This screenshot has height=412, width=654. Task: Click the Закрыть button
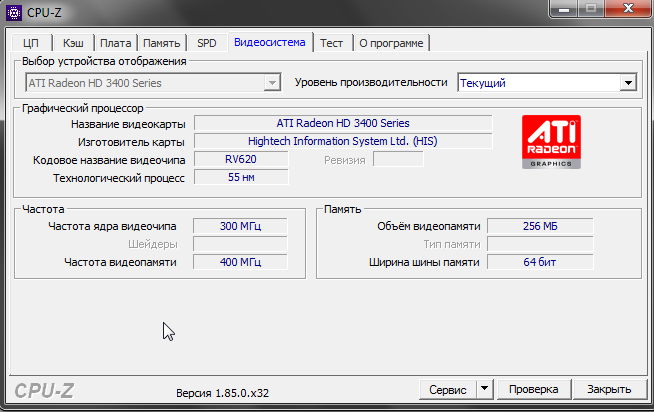pos(609,389)
